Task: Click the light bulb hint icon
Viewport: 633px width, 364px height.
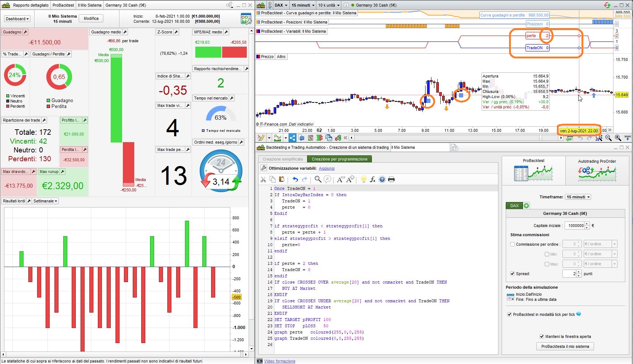Action: pyautogui.click(x=363, y=179)
